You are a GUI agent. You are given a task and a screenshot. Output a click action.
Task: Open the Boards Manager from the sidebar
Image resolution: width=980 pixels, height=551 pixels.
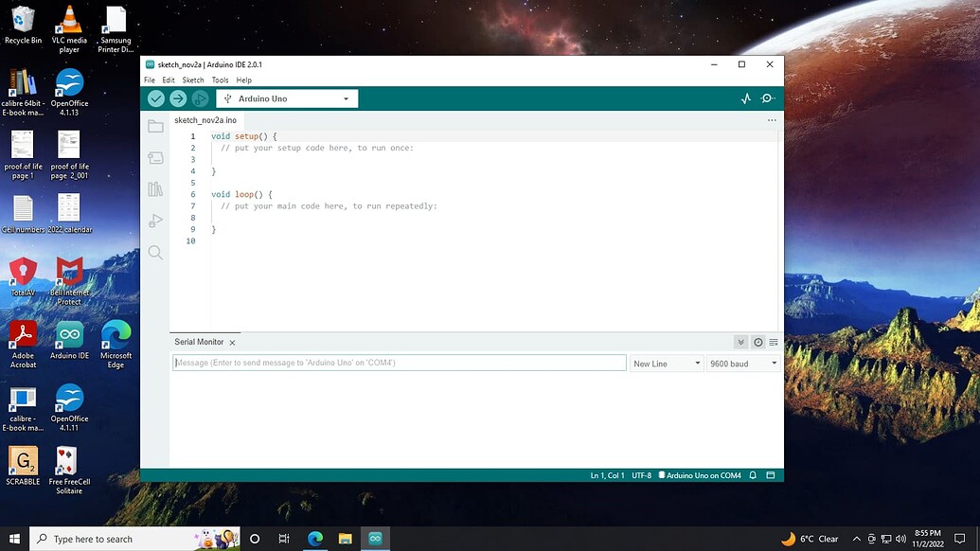[x=154, y=157]
